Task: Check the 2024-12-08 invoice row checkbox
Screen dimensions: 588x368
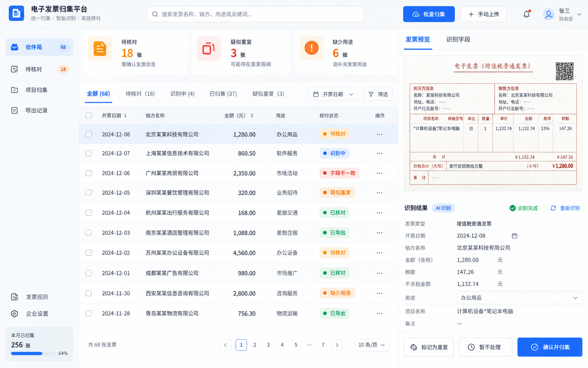Action: pyautogui.click(x=89, y=134)
